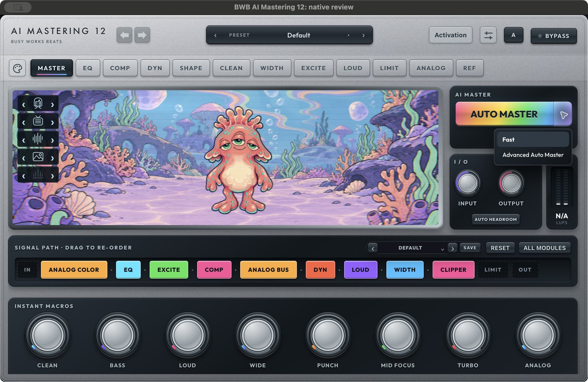The height and width of the screenshot is (382, 588).
Task: Toggle the EQ module in signal path
Action: click(x=128, y=270)
